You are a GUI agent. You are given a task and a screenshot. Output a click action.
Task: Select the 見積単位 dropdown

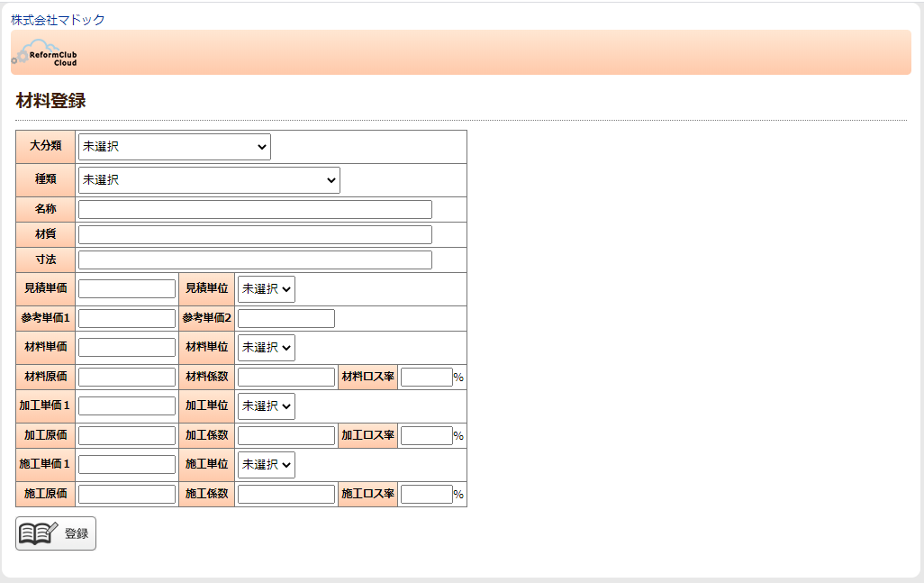pyautogui.click(x=266, y=289)
